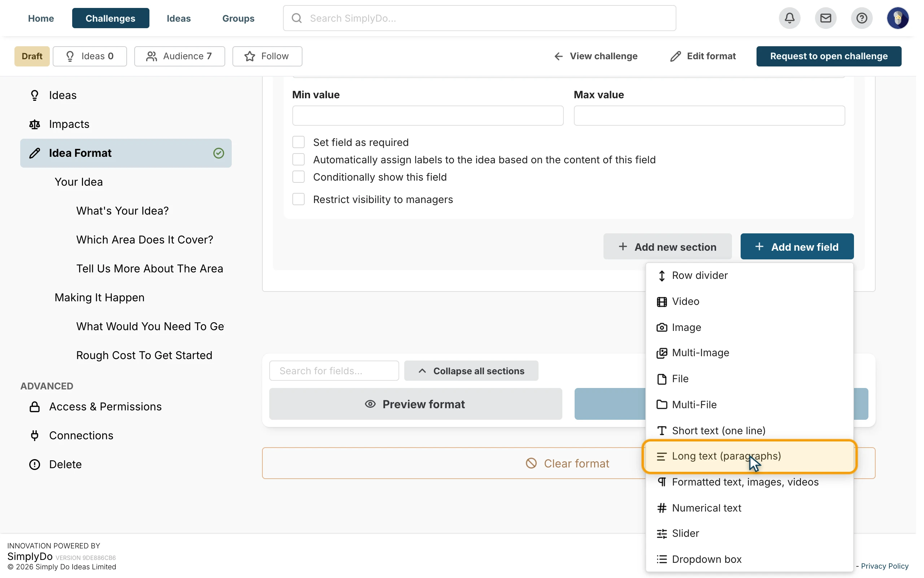This screenshot has height=578, width=924.
Task: Add a Slider field type
Action: tap(749, 534)
